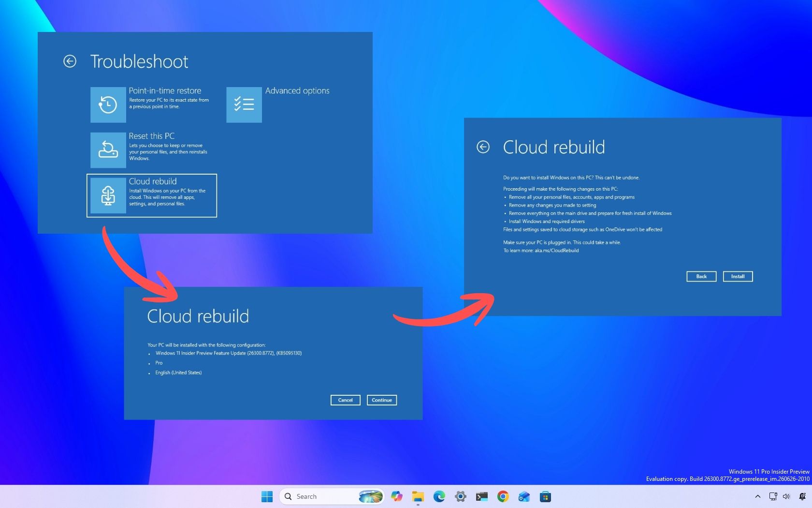Open network status in system tray
The width and height of the screenshot is (812, 508).
click(773, 496)
